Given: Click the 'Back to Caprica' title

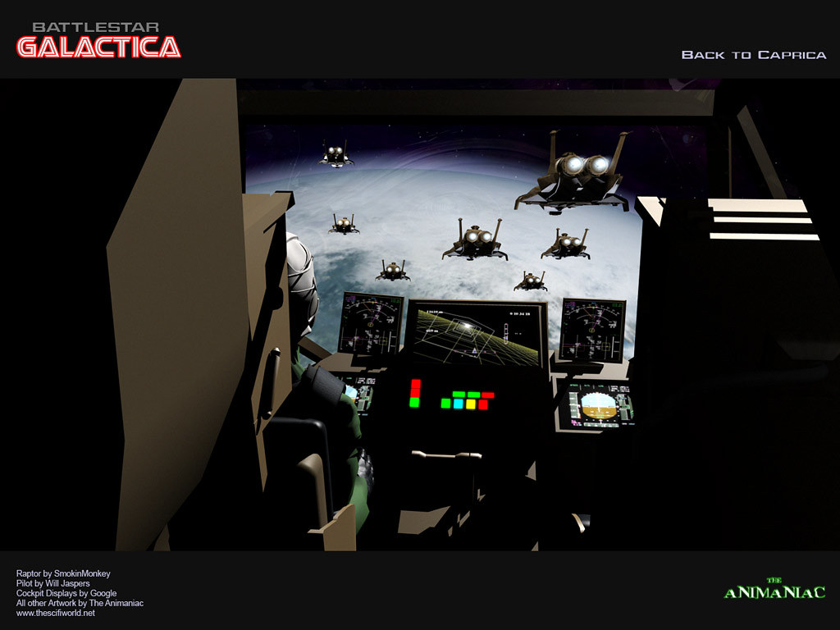Looking at the screenshot, I should [754, 55].
